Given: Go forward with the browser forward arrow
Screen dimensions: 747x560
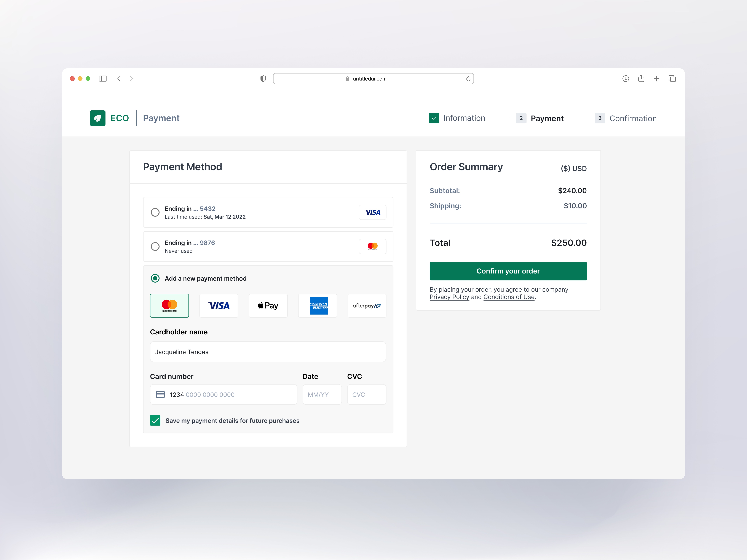Looking at the screenshot, I should point(131,79).
